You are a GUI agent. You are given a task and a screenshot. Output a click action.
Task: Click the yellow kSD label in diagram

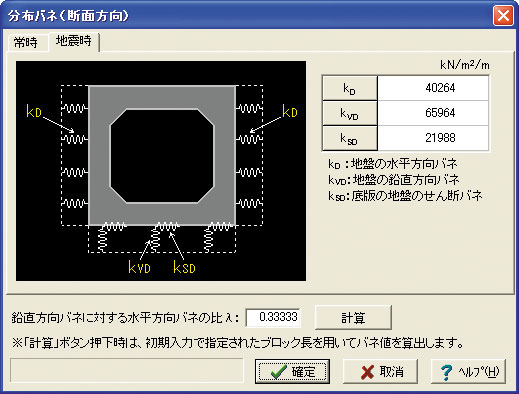click(x=184, y=267)
